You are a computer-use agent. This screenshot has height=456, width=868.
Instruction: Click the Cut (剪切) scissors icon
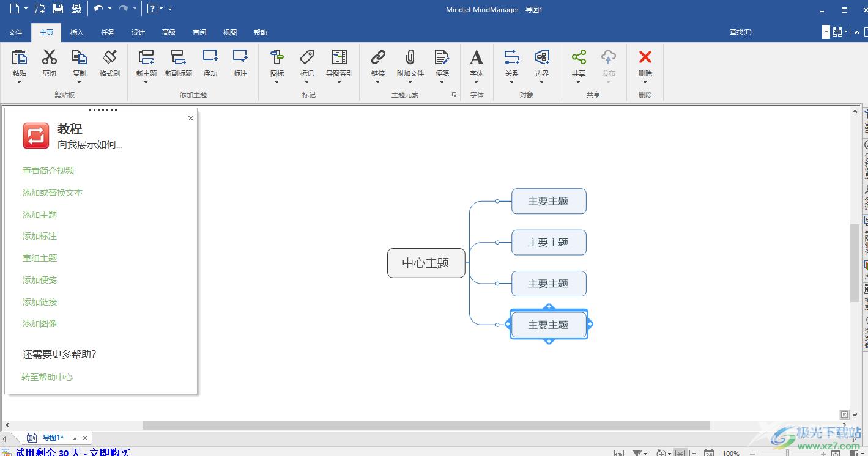[x=49, y=57]
